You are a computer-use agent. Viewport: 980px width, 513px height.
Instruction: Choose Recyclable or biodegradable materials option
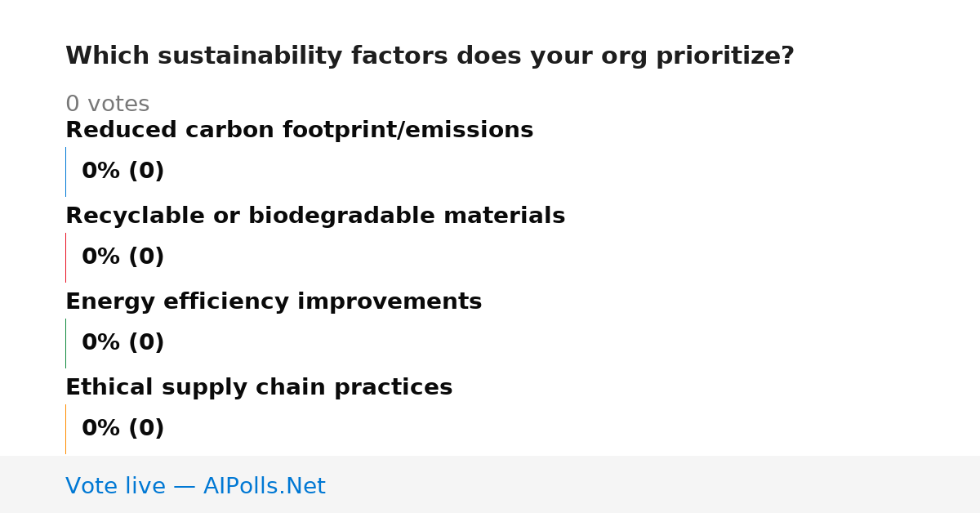[315, 216]
